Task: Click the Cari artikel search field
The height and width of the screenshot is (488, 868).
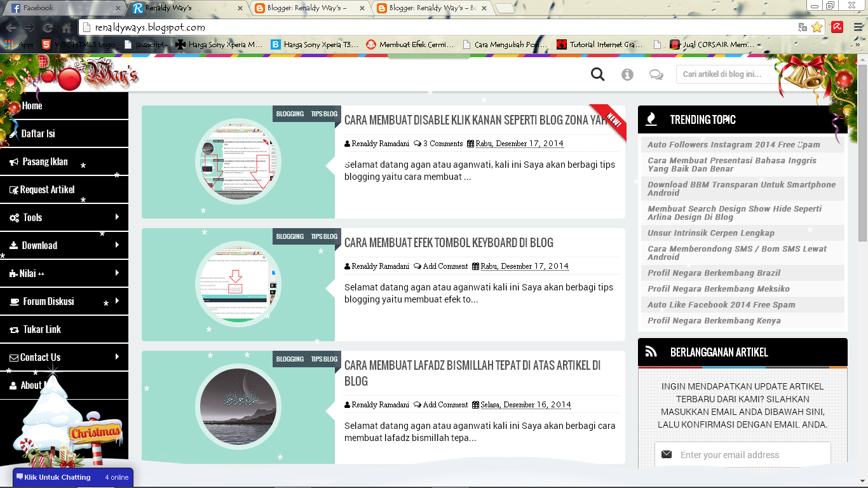Action: 728,74
